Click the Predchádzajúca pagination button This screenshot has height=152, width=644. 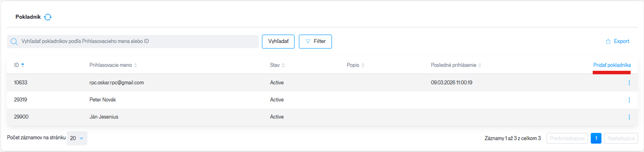(x=567, y=138)
